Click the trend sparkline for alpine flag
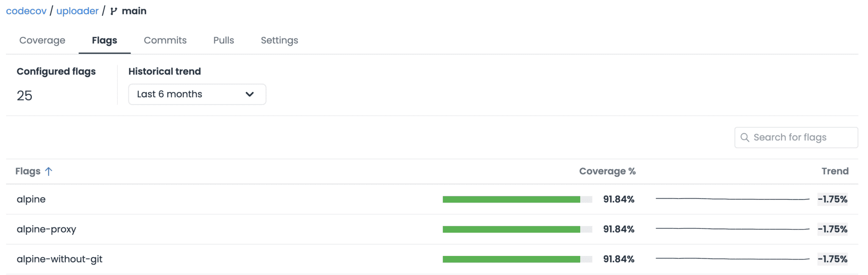The image size is (868, 275). point(733,199)
